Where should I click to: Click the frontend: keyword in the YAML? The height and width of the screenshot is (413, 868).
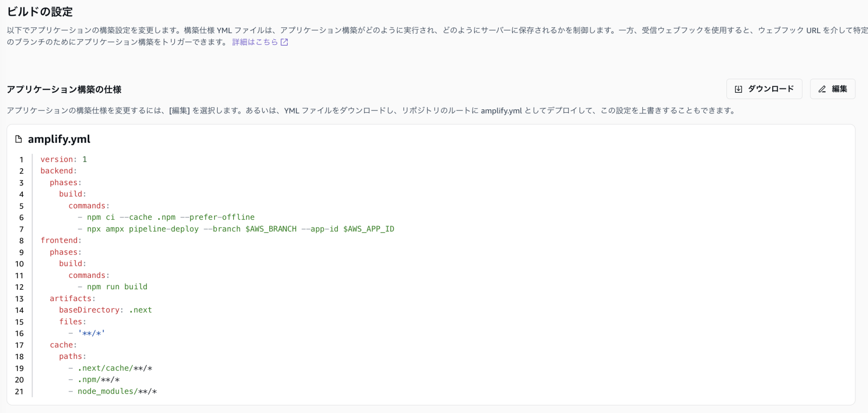tap(59, 240)
